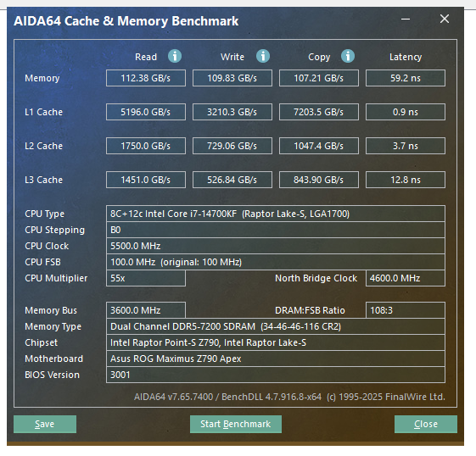The height and width of the screenshot is (456, 476).
Task: Click the Memory Bus field 3600.0 MHz
Action: [146, 310]
